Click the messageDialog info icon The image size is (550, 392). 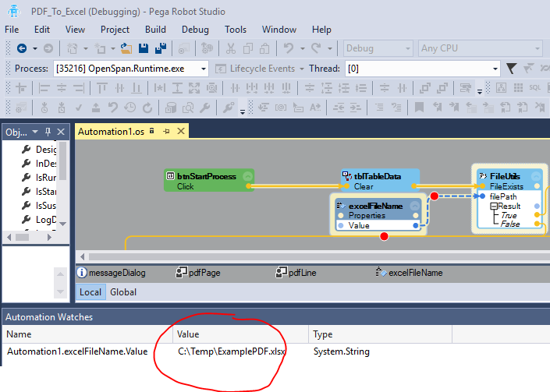pyautogui.click(x=81, y=272)
